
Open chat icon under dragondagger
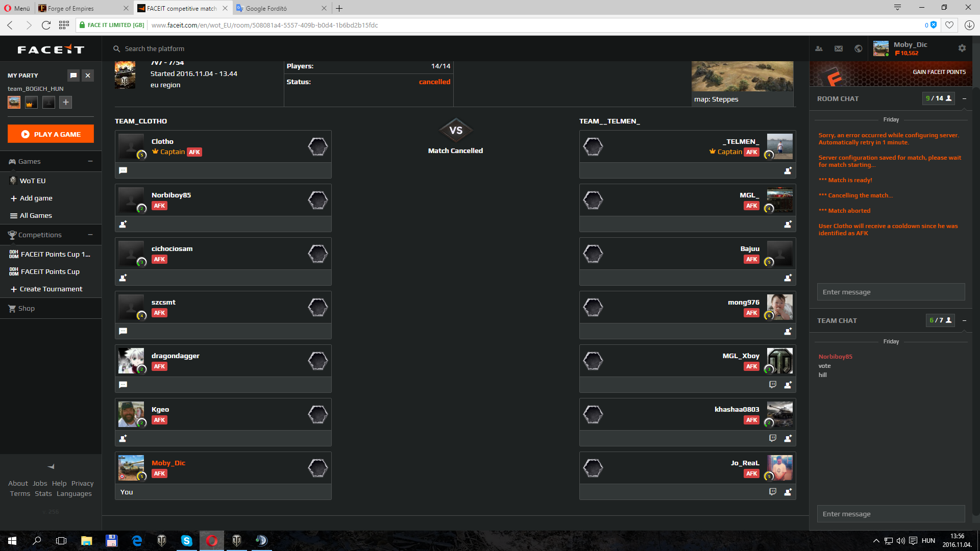coord(123,385)
